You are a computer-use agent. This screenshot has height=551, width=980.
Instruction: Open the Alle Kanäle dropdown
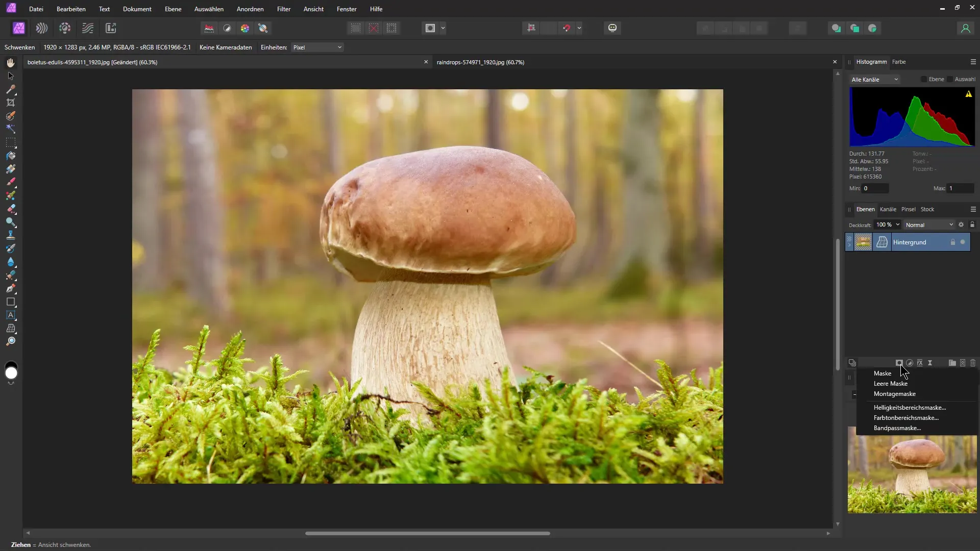click(875, 80)
